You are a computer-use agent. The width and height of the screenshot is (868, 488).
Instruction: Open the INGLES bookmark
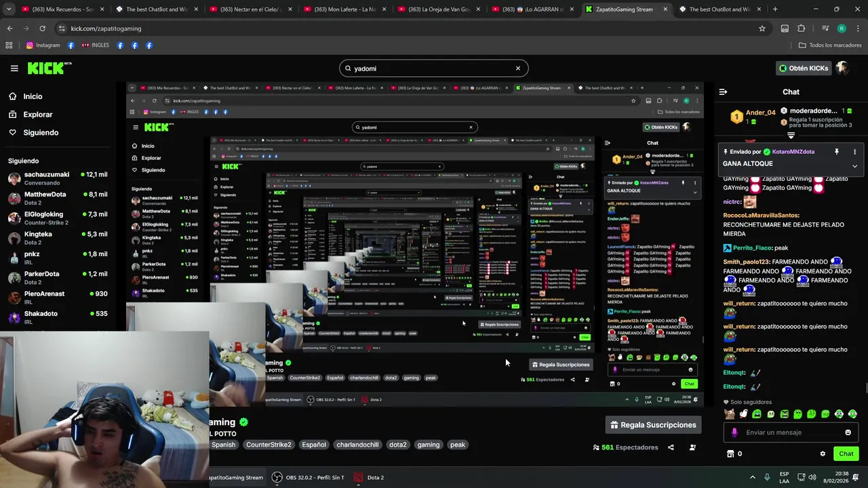pyautogui.click(x=95, y=45)
